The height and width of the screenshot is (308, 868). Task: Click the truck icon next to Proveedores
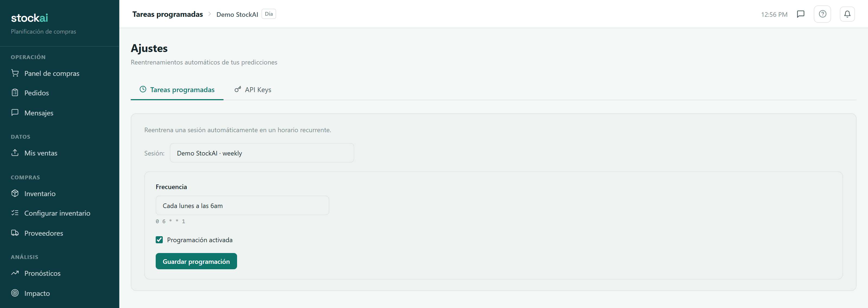pos(15,233)
